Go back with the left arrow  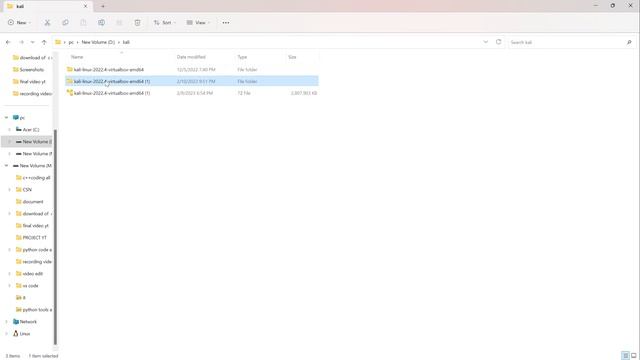pos(8,42)
